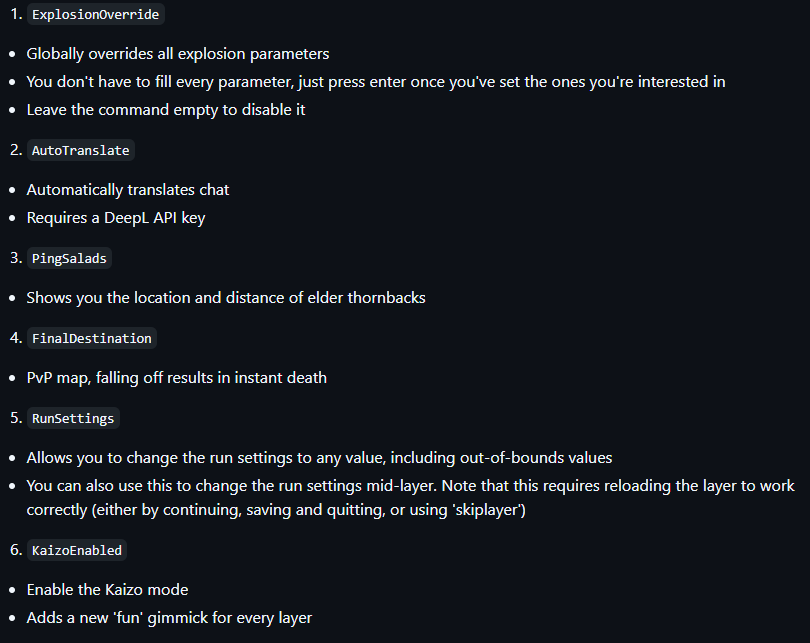Click the AutoTranslate code label
This screenshot has height=643, width=810.
click(81, 150)
